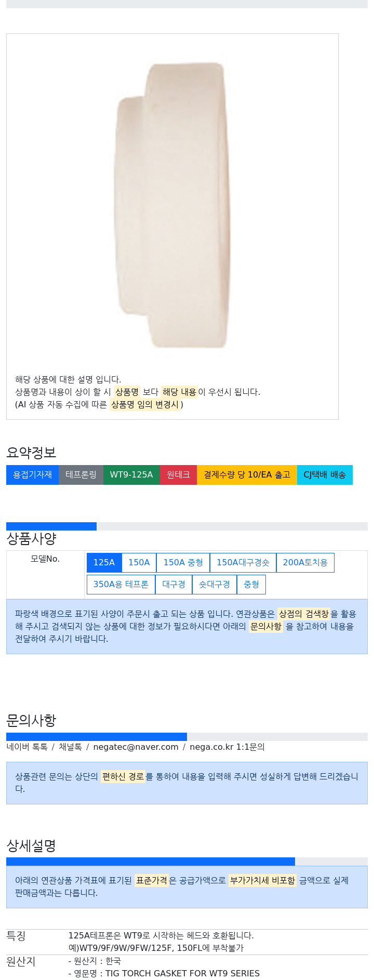This screenshot has width=374, height=980.
Task: Pick the 숏대구경 model option
Action: pyautogui.click(x=214, y=584)
